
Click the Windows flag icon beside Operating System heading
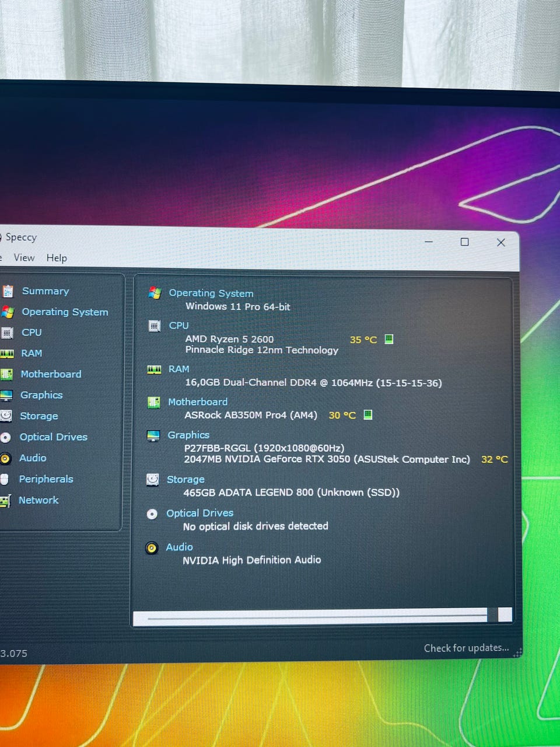click(x=155, y=293)
